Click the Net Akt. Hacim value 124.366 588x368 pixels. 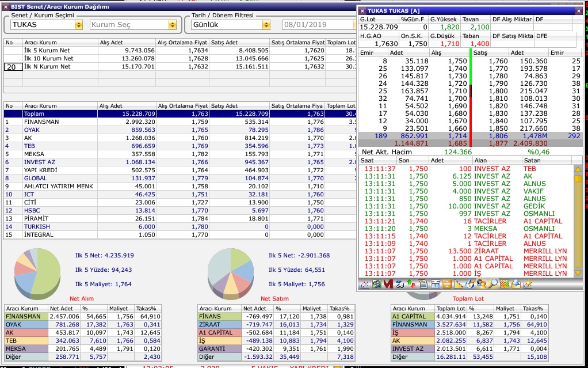[x=458, y=152]
